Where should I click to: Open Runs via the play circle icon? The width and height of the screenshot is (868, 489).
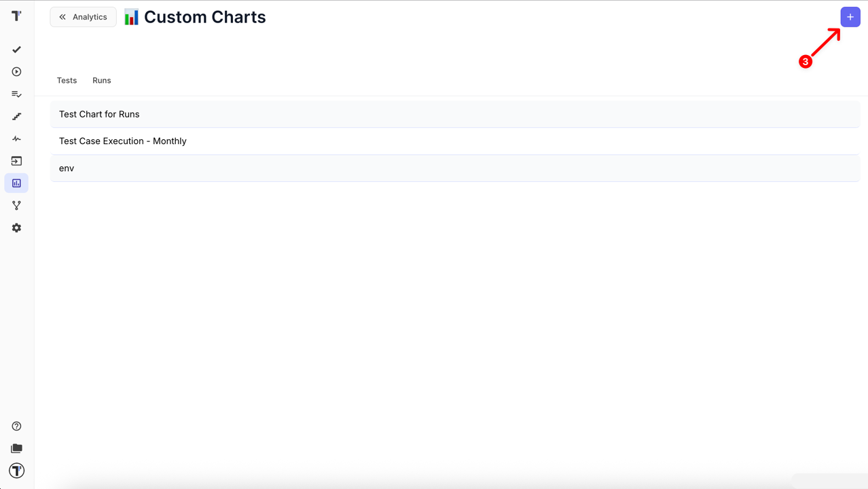click(16, 72)
